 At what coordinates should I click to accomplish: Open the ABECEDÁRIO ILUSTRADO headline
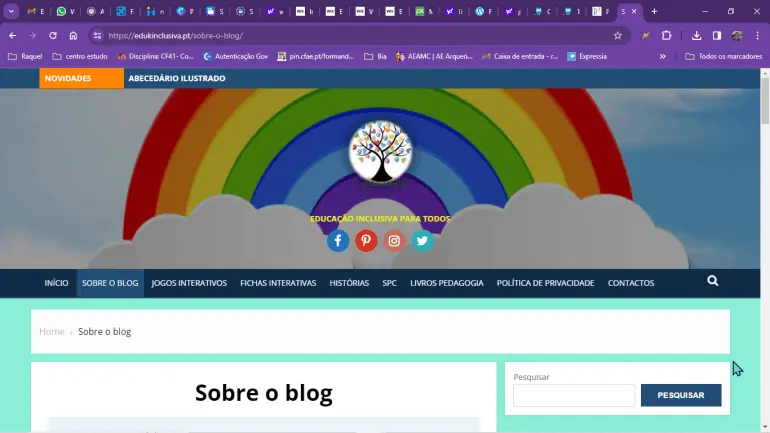click(177, 78)
